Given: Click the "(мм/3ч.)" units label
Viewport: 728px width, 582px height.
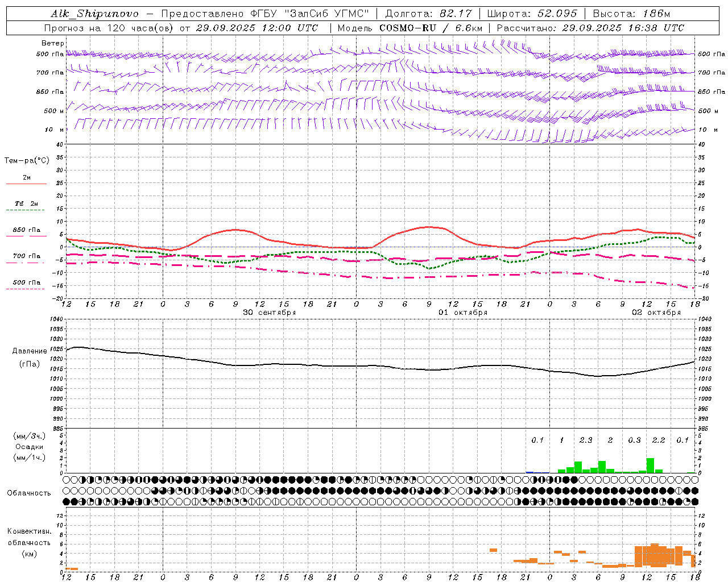Looking at the screenshot, I should 30,436.
